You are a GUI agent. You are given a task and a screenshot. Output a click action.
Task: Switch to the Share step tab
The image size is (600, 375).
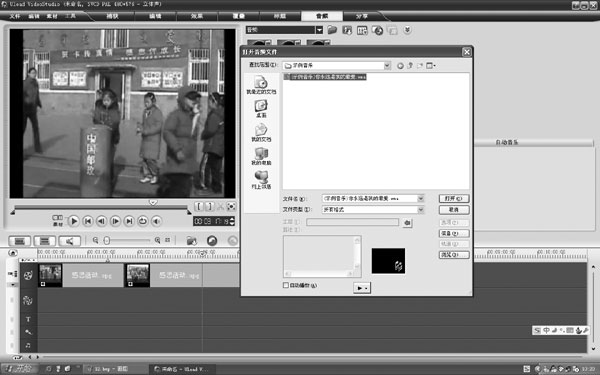click(361, 16)
